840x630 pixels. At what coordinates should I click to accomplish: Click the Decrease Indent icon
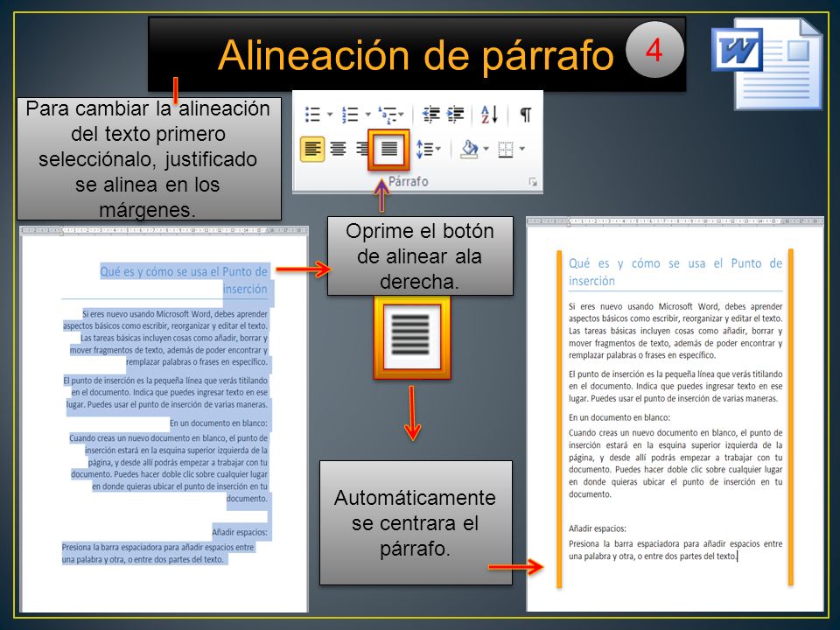[x=430, y=114]
